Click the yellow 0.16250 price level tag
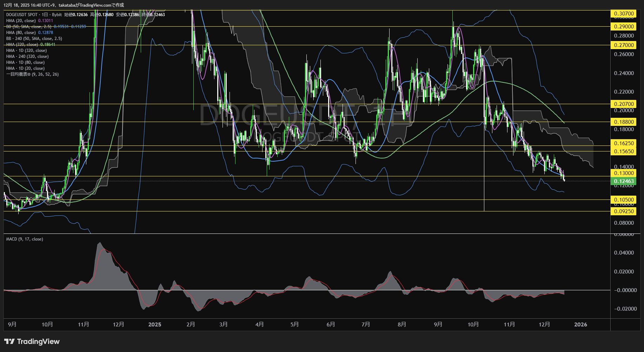The height and width of the screenshot is (352, 644). (623, 143)
